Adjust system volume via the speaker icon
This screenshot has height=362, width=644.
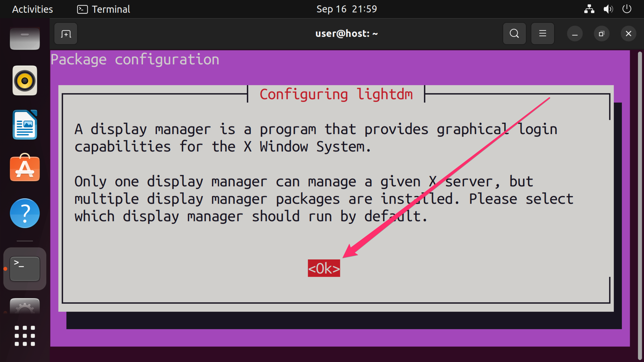[x=608, y=9]
